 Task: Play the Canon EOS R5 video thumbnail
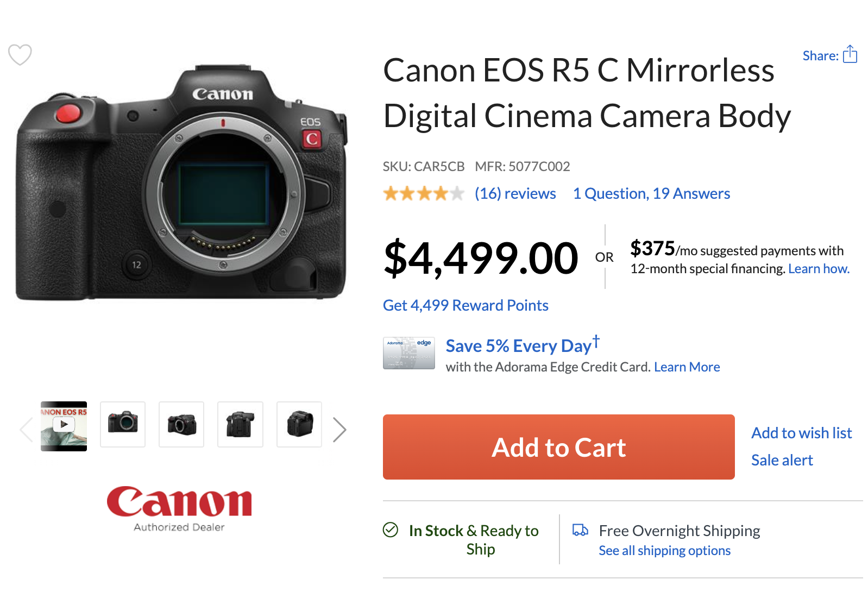tap(64, 426)
